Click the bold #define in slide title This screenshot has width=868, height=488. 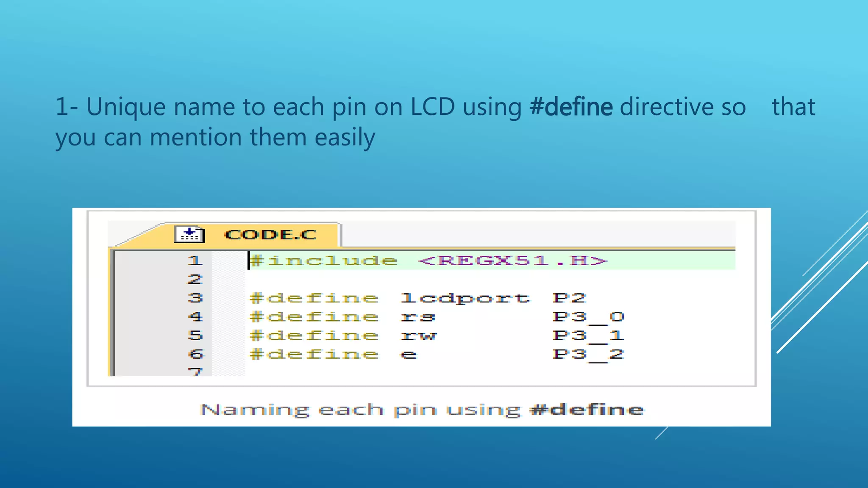pos(570,107)
